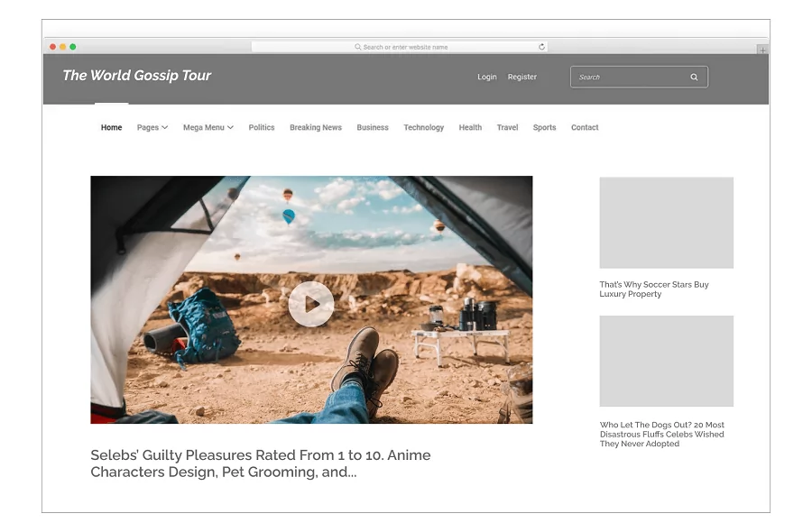812x532 pixels.
Task: Click the Login link
Action: 487,78
